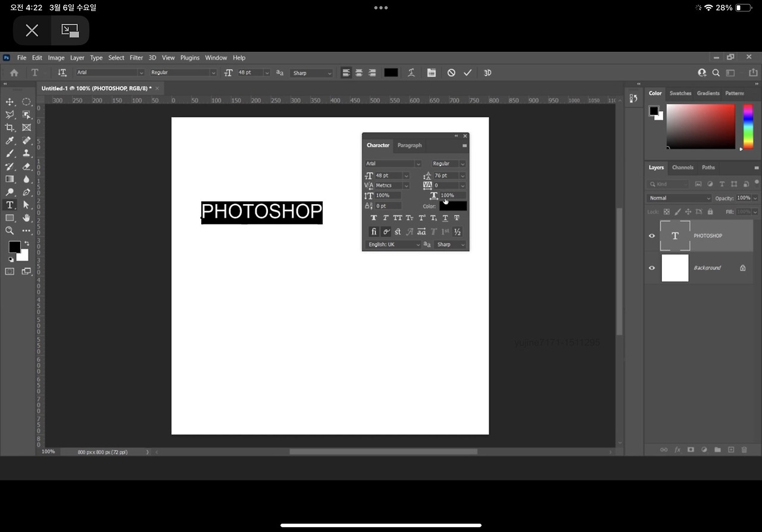
Task: Open English: UK language dropdown
Action: pyautogui.click(x=393, y=245)
